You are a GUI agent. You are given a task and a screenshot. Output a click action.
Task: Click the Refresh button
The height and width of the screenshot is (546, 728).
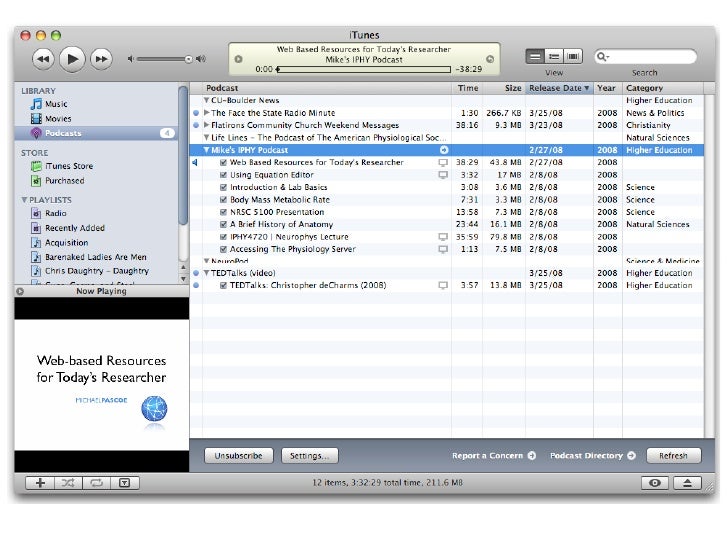673,456
